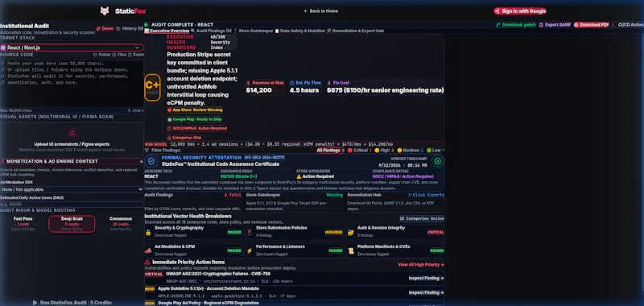Screen dimensions: 644x306
Task: Run StaticFox Audit for 5 credits
Action: tap(72, 302)
